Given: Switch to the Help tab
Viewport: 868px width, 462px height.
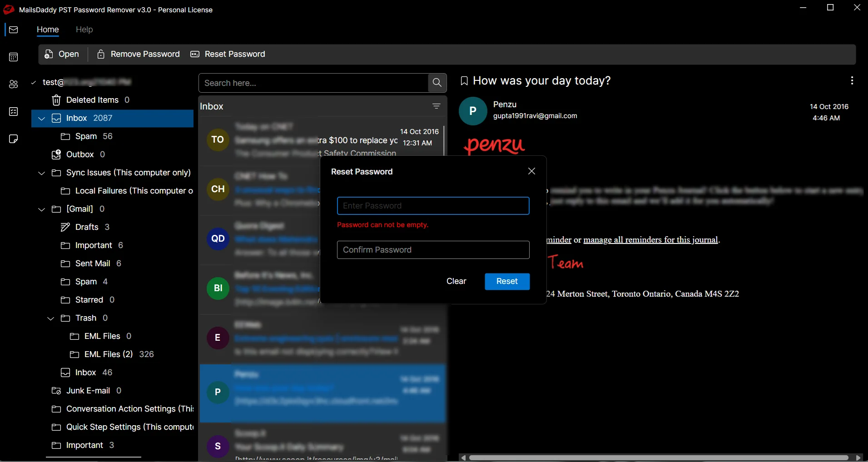Looking at the screenshot, I should coord(84,30).
